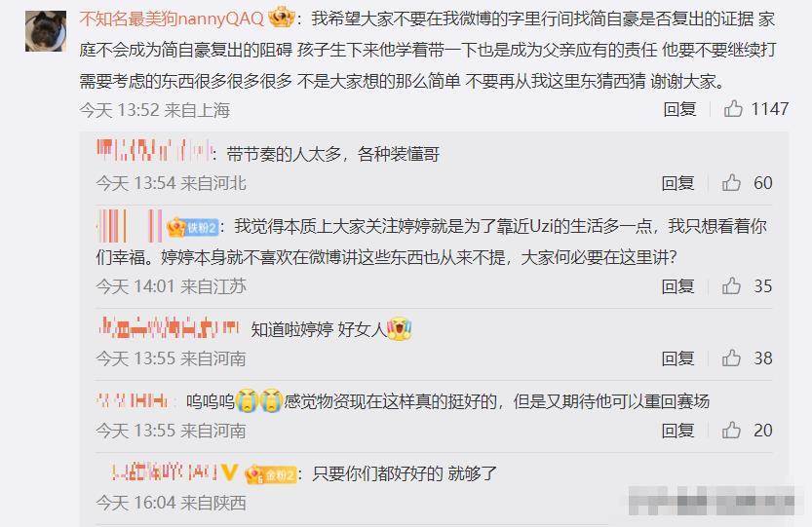Open the blurred username of Hebei commenter

[x=154, y=150]
